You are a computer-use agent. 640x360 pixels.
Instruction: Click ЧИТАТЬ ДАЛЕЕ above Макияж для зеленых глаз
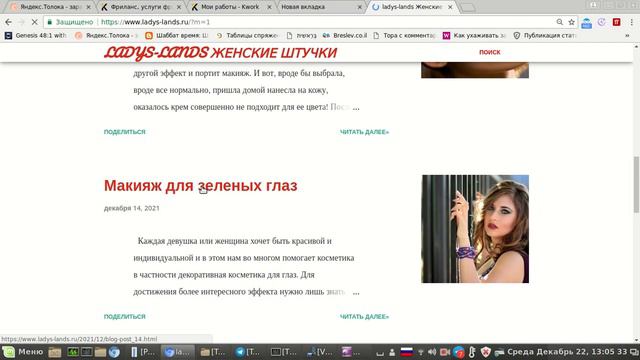[364, 132]
